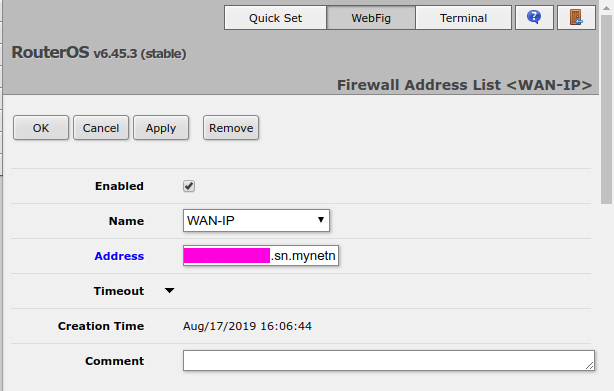The image size is (614, 391).
Task: Click the Cancel button
Action: click(101, 128)
